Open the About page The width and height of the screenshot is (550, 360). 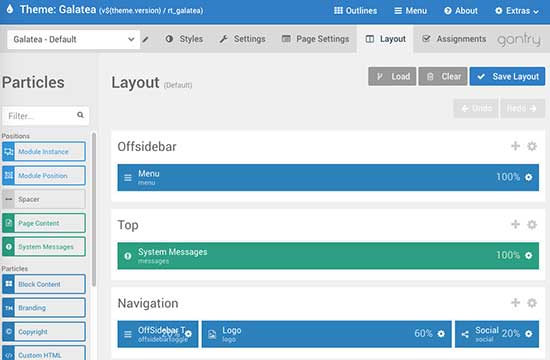click(461, 11)
